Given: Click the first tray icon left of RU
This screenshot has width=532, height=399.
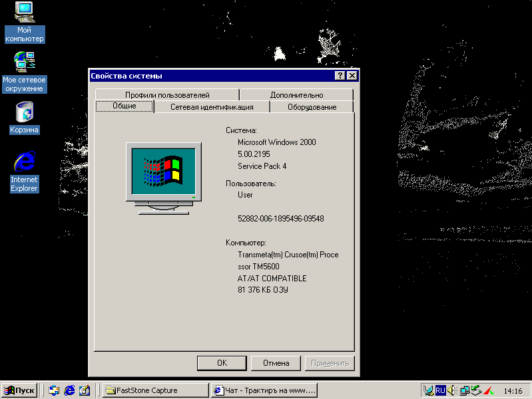Looking at the screenshot, I should pos(429,390).
